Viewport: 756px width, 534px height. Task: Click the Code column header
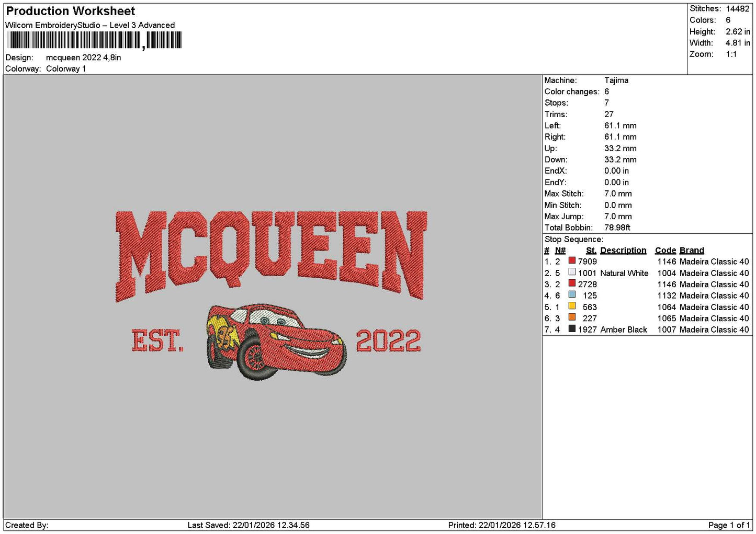tap(665, 251)
